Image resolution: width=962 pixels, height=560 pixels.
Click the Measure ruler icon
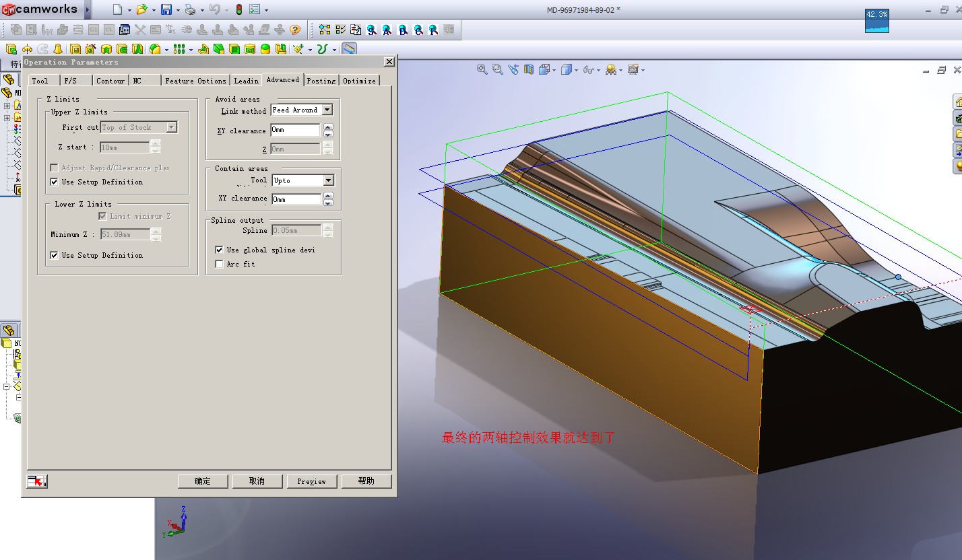(349, 48)
